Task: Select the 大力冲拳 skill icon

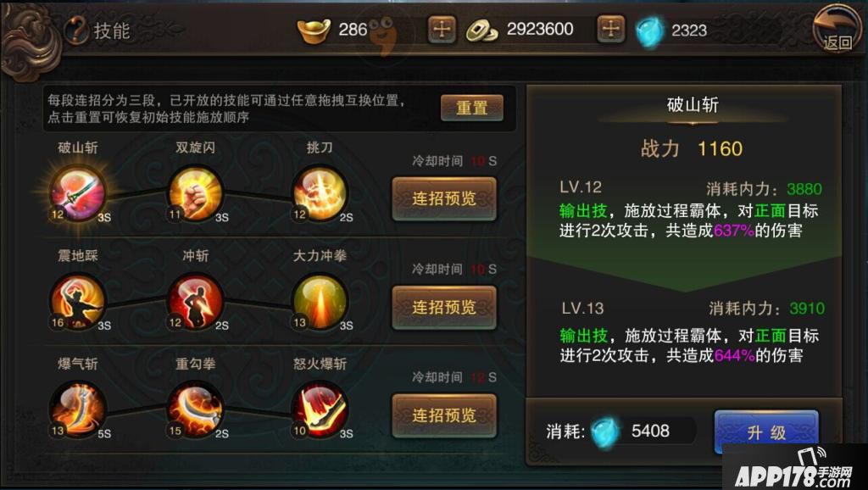Action: [x=320, y=303]
